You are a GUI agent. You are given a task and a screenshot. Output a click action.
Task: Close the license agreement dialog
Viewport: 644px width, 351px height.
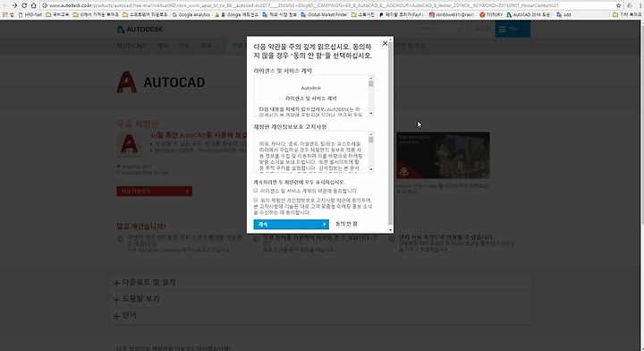pos(385,43)
